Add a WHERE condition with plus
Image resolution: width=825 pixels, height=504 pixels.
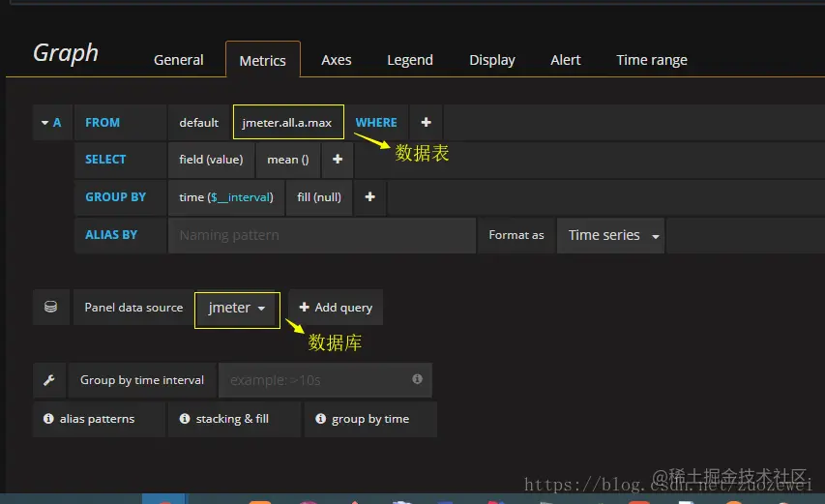pos(427,123)
